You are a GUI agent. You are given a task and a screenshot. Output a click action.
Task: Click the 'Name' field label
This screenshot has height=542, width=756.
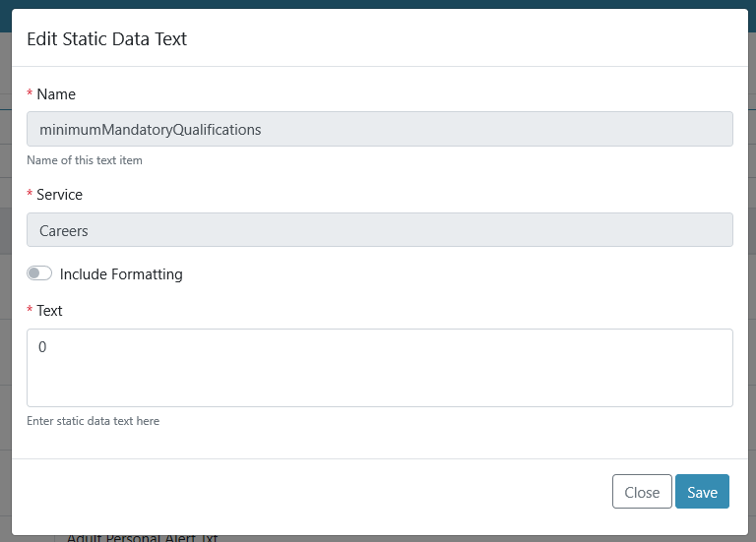[56, 94]
